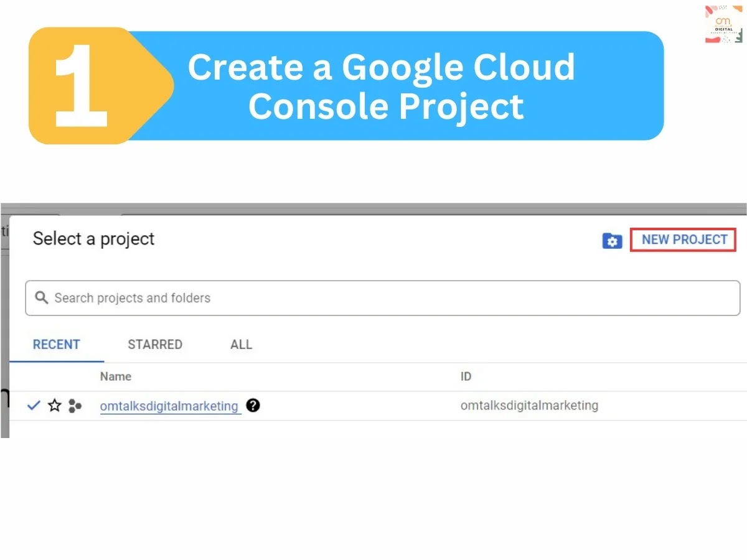Star the omtalksdigitalmarketing project
The height and width of the screenshot is (560, 747).
[55, 406]
